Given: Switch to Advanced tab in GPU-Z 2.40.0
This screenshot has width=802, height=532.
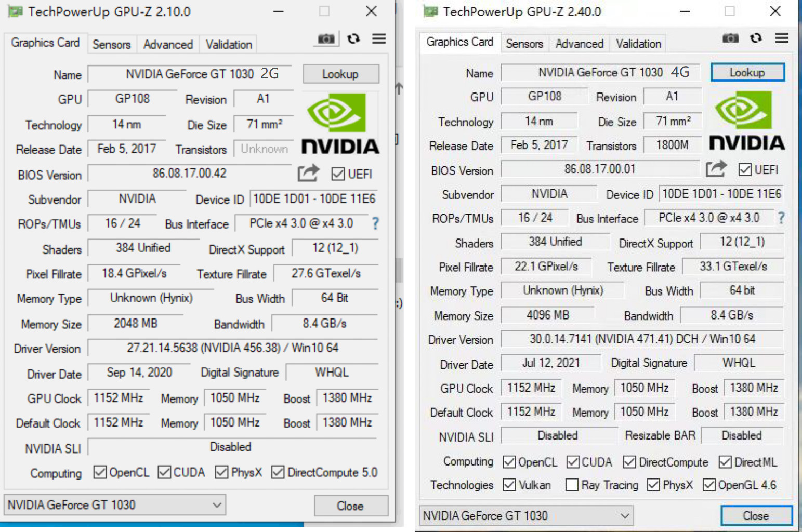Looking at the screenshot, I should 580,44.
